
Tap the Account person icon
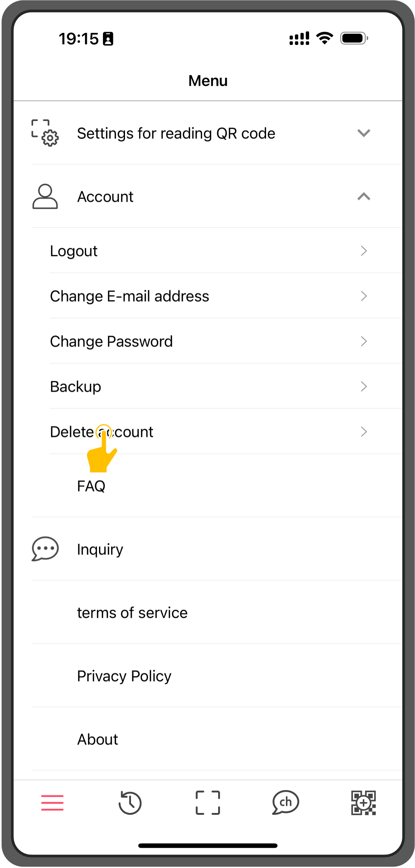click(x=45, y=196)
